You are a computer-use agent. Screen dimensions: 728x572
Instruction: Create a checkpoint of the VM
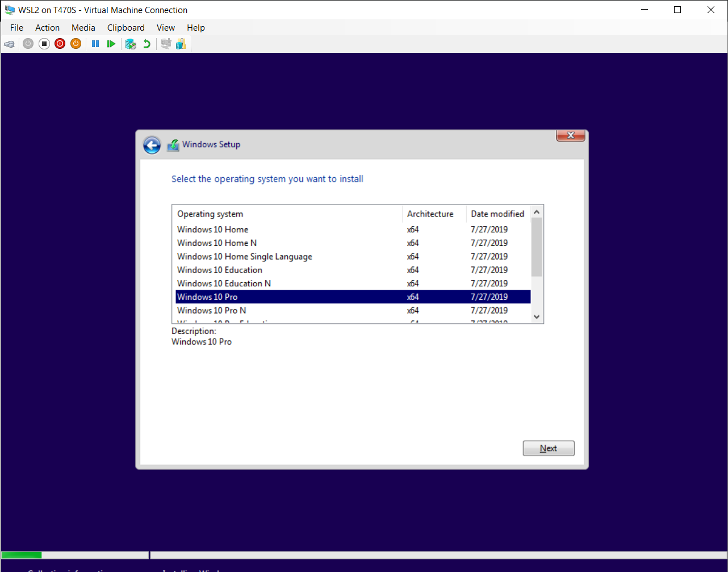pyautogui.click(x=131, y=44)
